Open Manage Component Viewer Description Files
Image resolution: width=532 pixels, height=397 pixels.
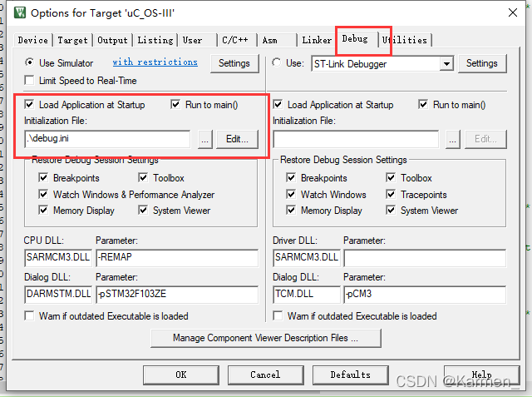266,338
